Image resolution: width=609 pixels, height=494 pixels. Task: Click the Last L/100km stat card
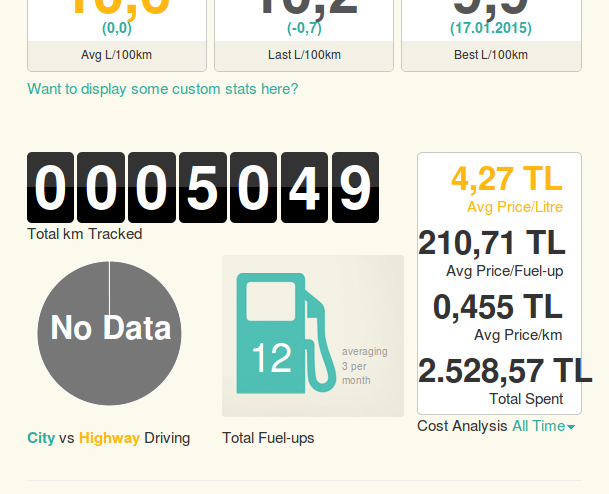(304, 36)
